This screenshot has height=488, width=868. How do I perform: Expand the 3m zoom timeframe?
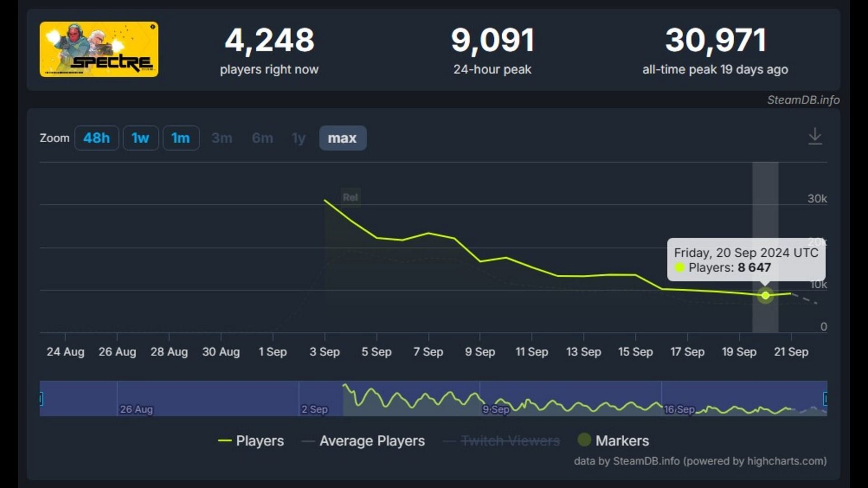222,138
